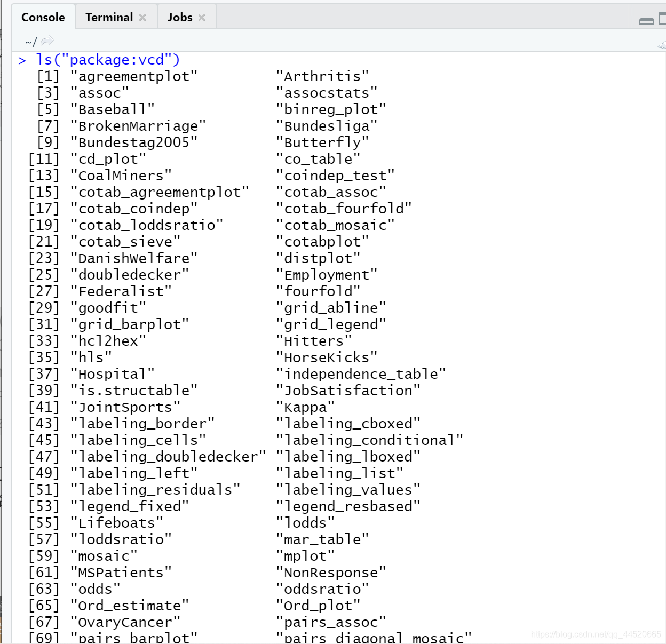Click the "cotab_fourfold" output entry
666x644 pixels.
344,209
